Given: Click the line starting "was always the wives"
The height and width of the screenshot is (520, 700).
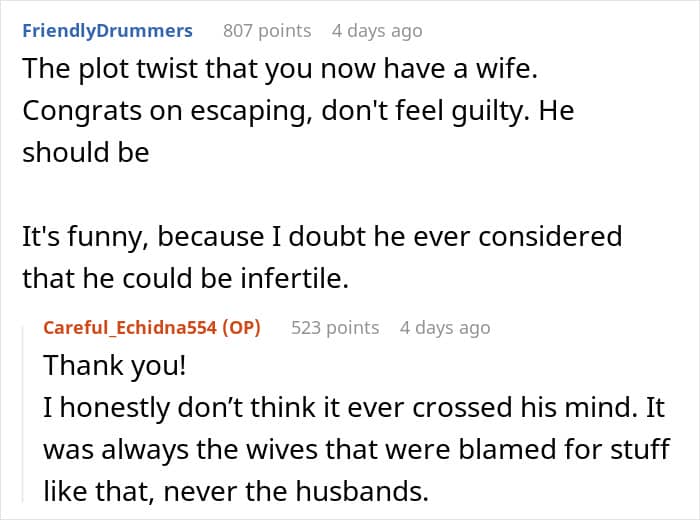Looking at the screenshot, I should click(x=356, y=450).
